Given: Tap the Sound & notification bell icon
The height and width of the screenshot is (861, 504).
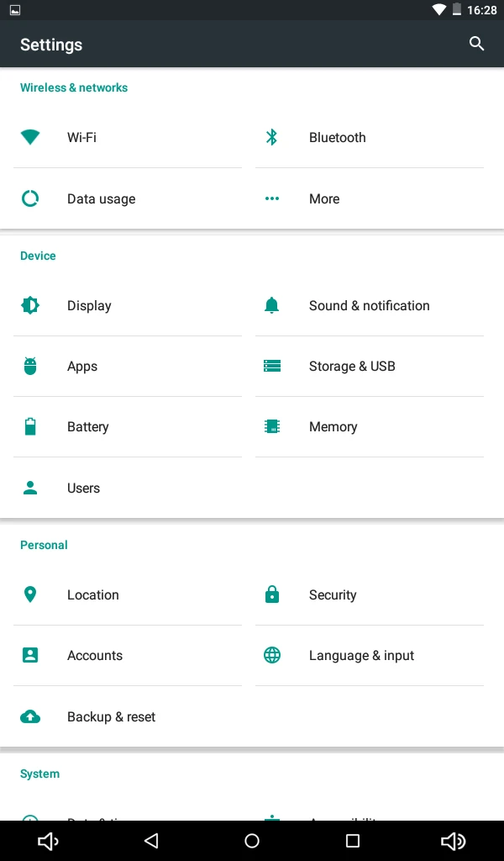Looking at the screenshot, I should 272,305.
